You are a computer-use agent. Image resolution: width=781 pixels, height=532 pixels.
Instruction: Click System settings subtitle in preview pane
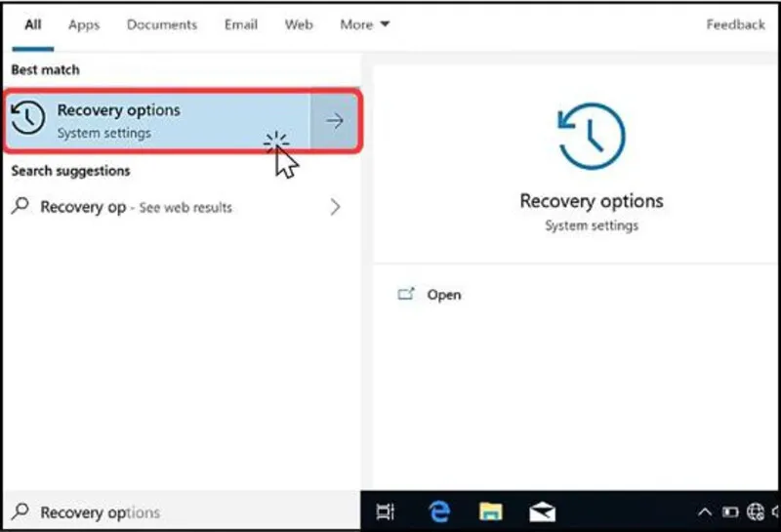click(592, 225)
